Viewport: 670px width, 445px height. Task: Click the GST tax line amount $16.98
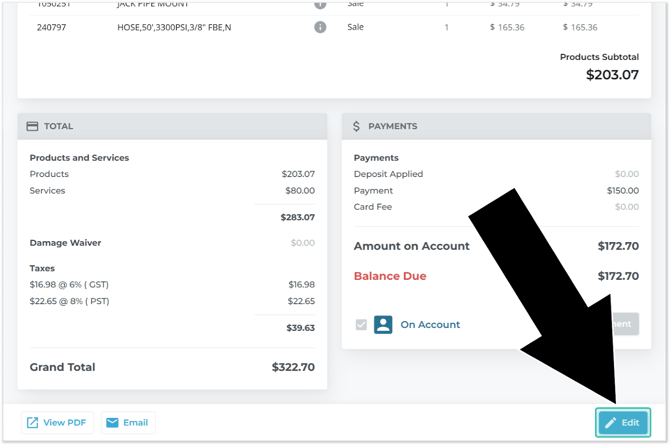[301, 284]
